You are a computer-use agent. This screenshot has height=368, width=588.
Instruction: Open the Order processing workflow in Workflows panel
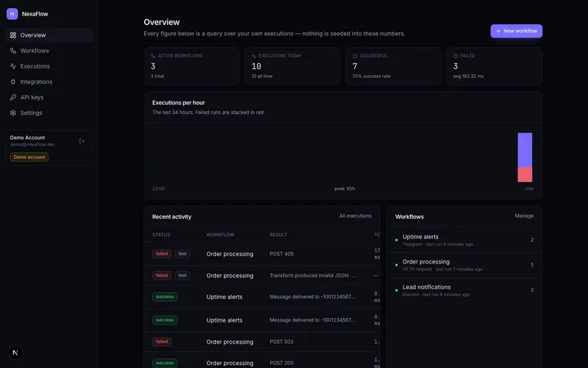click(465, 265)
